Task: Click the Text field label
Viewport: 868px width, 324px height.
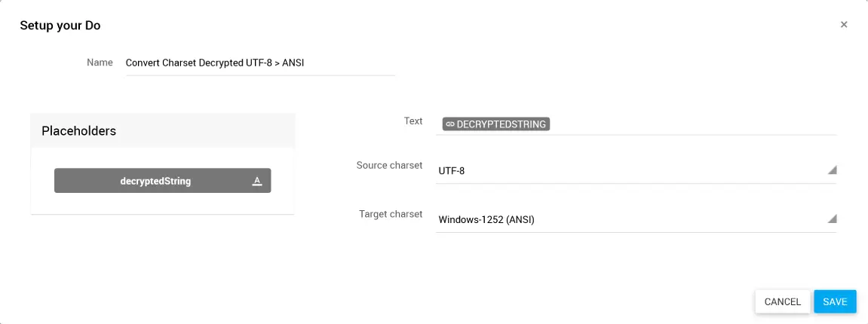Action: pos(413,121)
